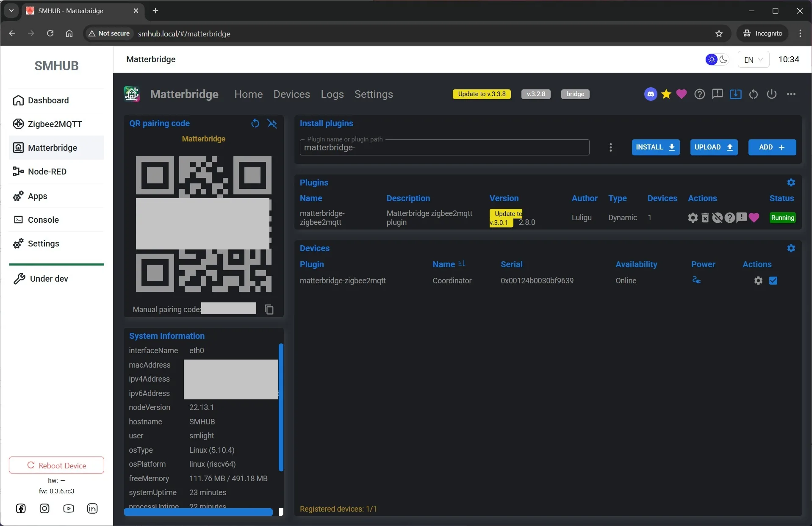Copy the manual pairing code
This screenshot has height=526, width=812.
click(269, 310)
